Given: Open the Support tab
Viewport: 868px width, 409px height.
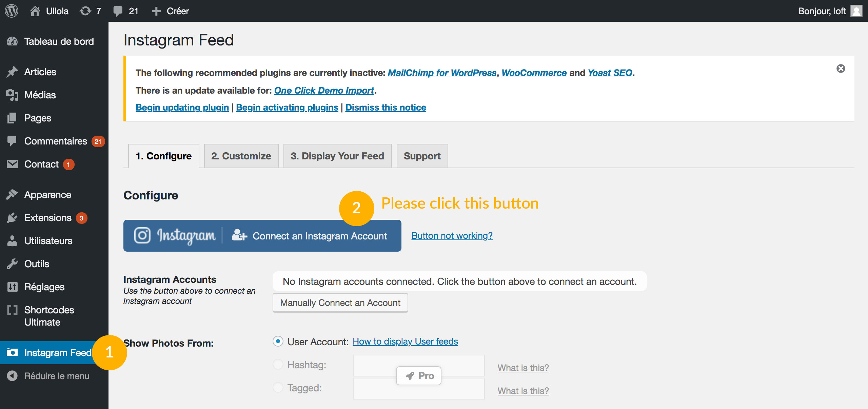Looking at the screenshot, I should [422, 156].
